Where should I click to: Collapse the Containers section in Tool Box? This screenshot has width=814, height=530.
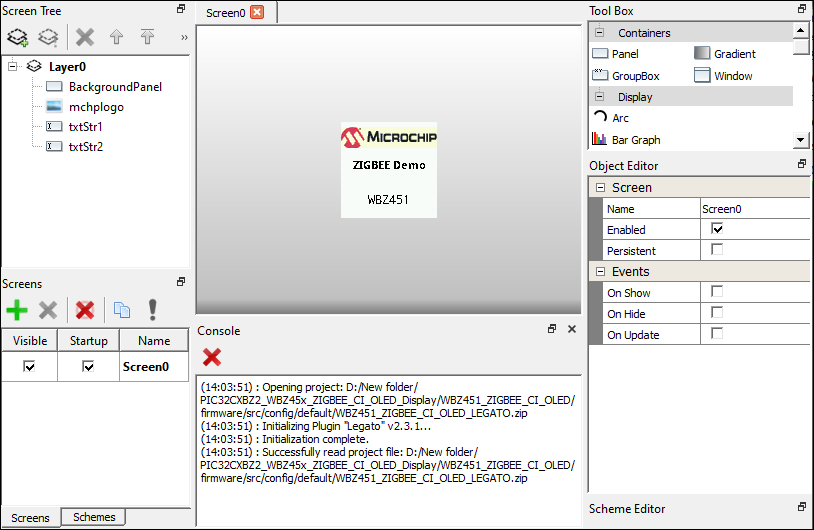600,32
